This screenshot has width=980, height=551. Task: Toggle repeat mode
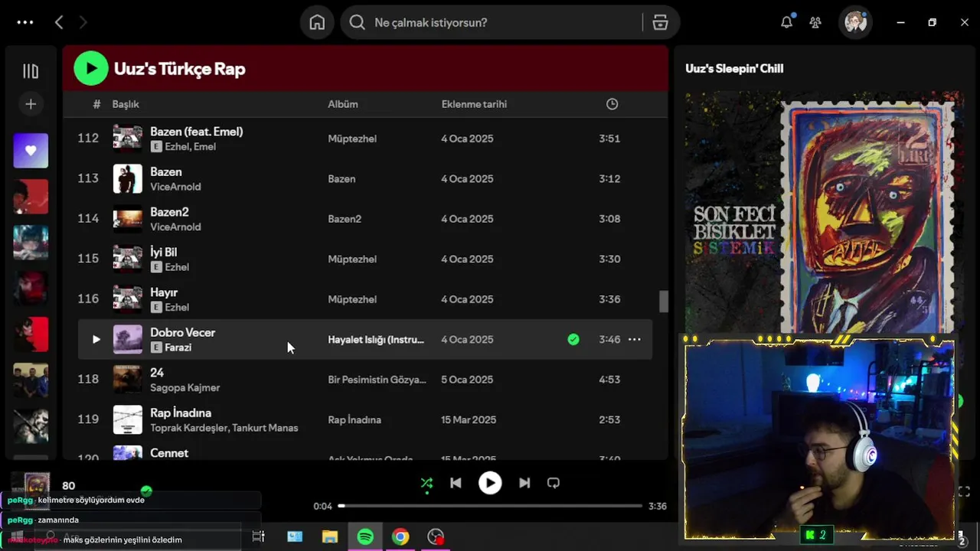tap(554, 483)
